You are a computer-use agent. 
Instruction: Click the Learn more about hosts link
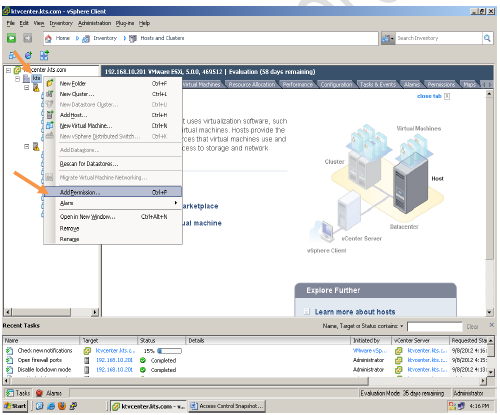pyautogui.click(x=355, y=312)
